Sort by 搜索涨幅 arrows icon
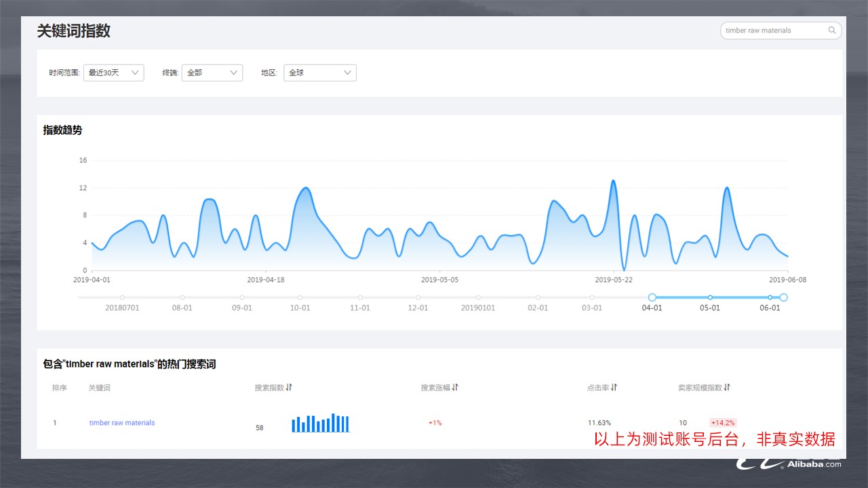Screen dimensions: 868x488 click(455, 388)
